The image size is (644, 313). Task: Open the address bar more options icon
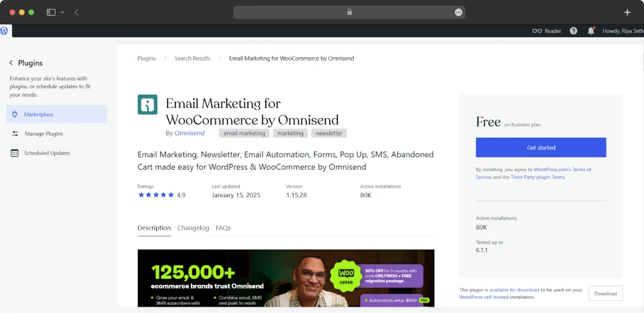tap(459, 13)
